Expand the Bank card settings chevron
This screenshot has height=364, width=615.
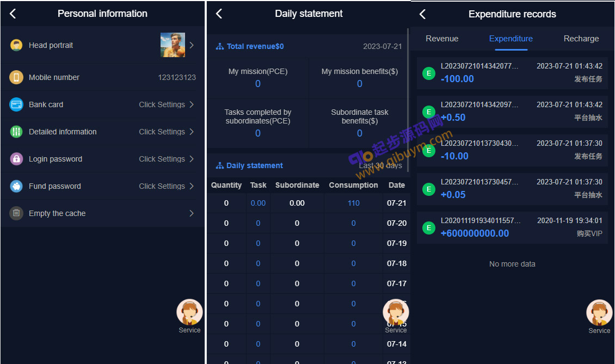point(192,104)
